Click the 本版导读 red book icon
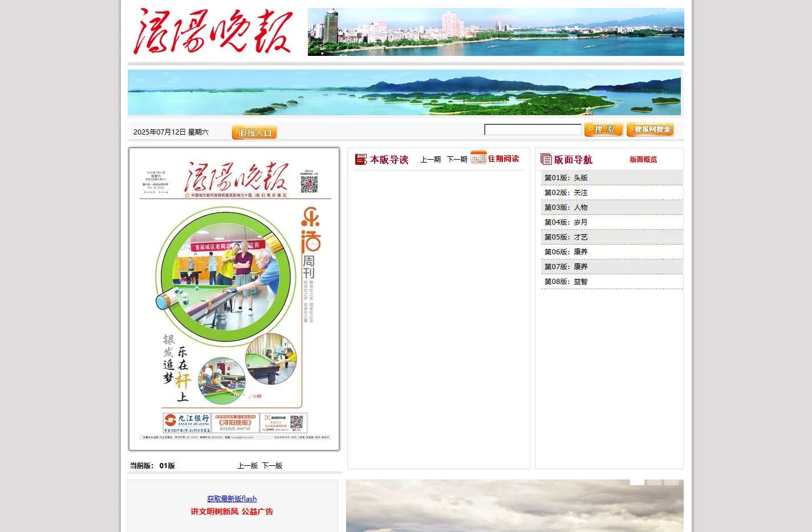Image resolution: width=812 pixels, height=532 pixels. [361, 160]
